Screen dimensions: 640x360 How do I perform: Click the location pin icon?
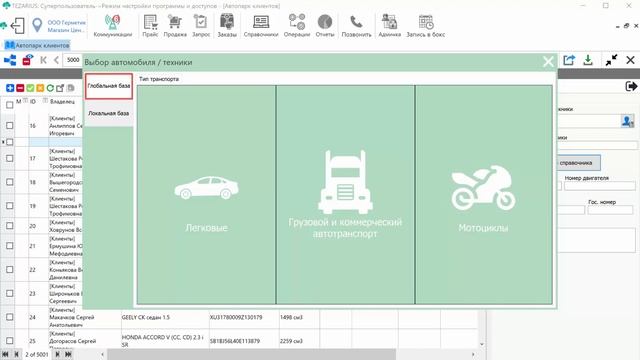(37, 25)
